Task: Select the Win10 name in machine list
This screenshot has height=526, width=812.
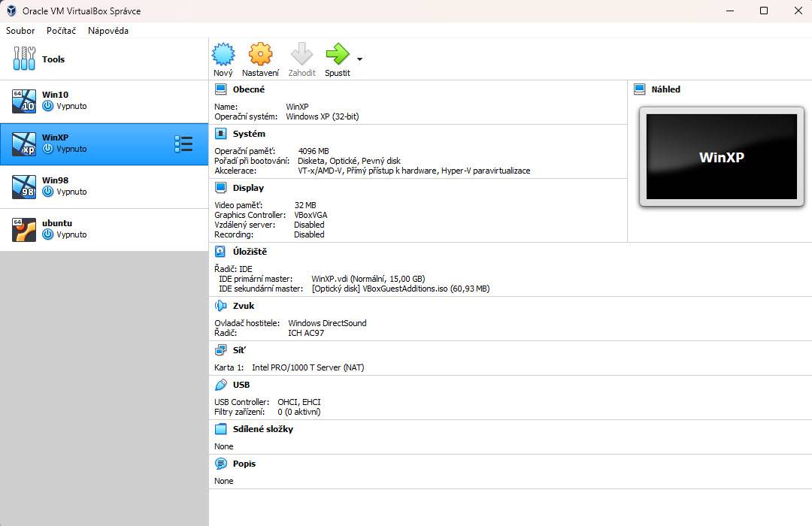Action: tap(55, 94)
